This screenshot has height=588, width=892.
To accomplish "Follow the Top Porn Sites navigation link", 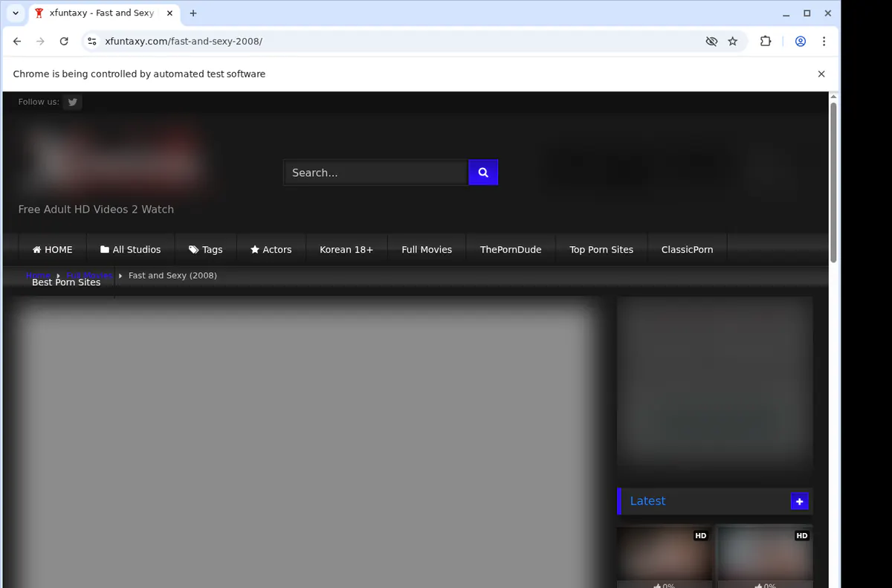I will pos(601,250).
